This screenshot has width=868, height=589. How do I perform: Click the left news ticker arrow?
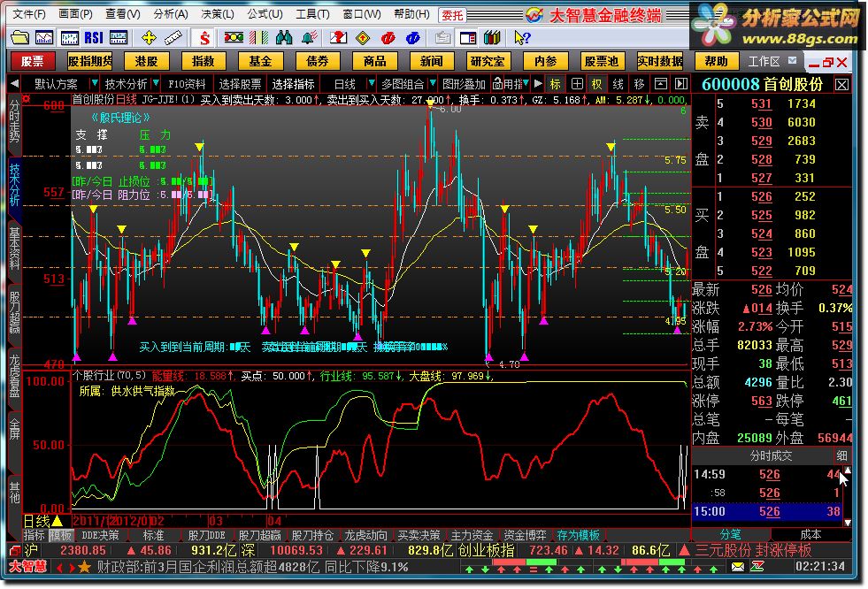coord(59,568)
